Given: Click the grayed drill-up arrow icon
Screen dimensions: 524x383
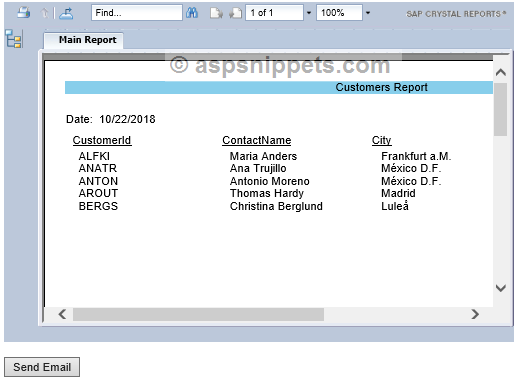Looking at the screenshot, I should 44,13.
